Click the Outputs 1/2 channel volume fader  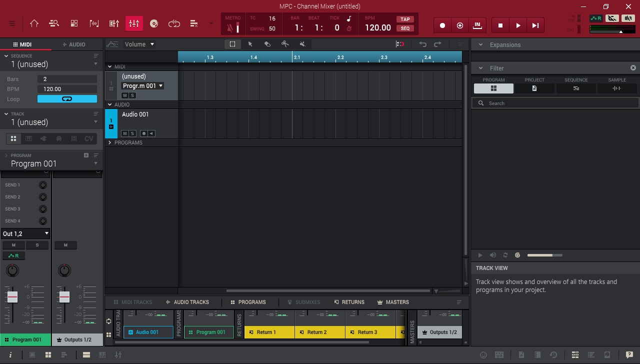tap(64, 297)
